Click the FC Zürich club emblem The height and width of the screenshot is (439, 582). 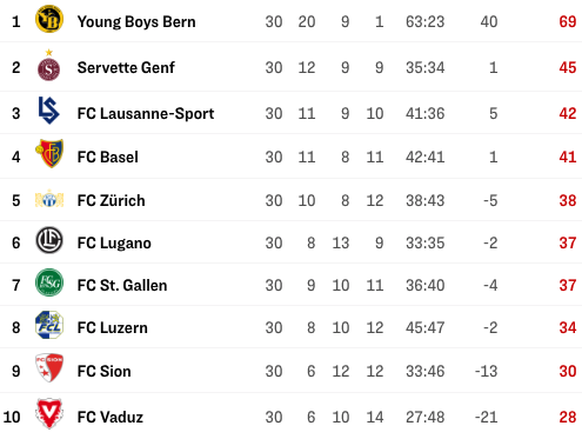pos(49,199)
